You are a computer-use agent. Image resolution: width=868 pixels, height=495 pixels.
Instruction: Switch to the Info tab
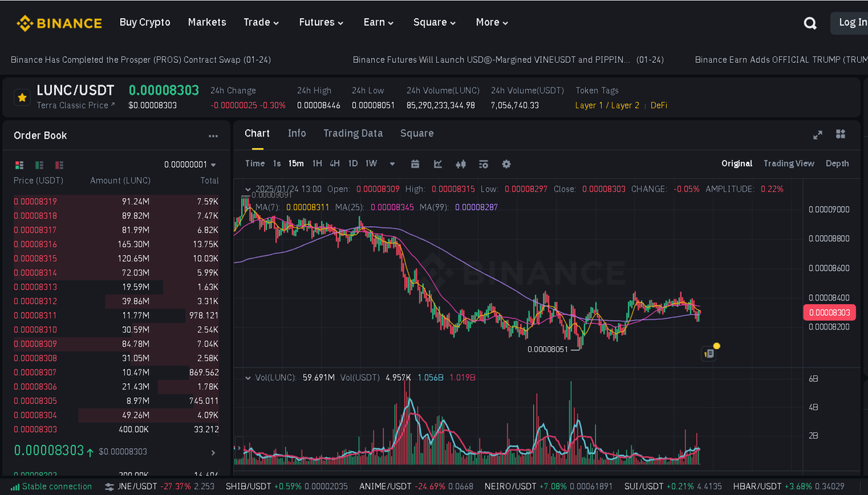297,133
